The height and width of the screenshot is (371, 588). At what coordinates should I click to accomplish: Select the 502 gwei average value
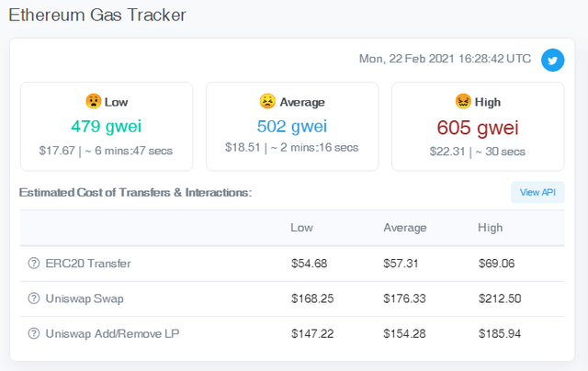(x=291, y=126)
